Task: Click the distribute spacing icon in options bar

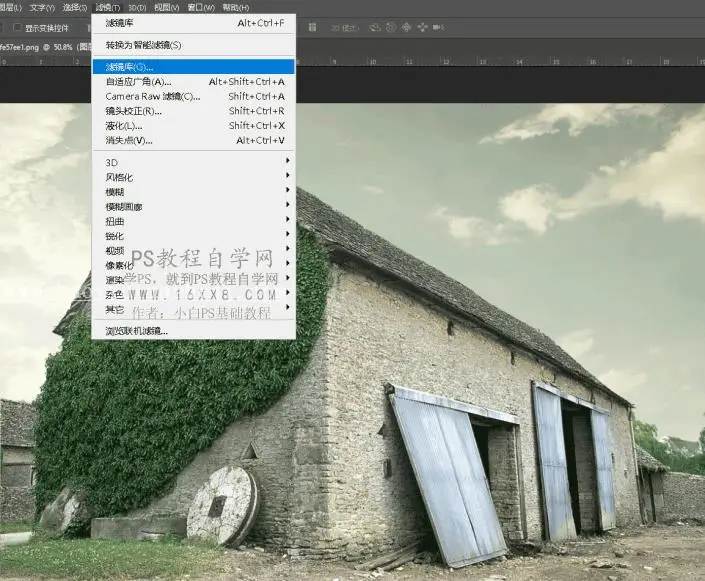Action: point(312,27)
